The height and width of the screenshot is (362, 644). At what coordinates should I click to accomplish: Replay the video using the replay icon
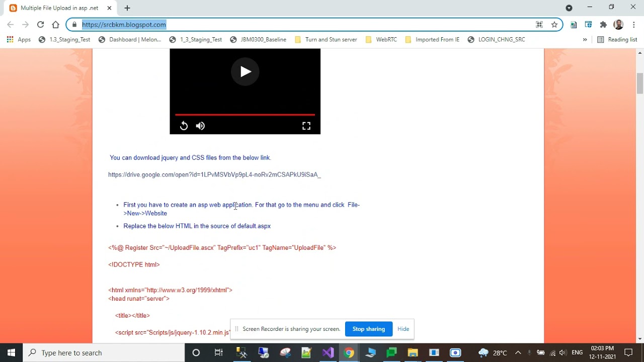pos(184,126)
